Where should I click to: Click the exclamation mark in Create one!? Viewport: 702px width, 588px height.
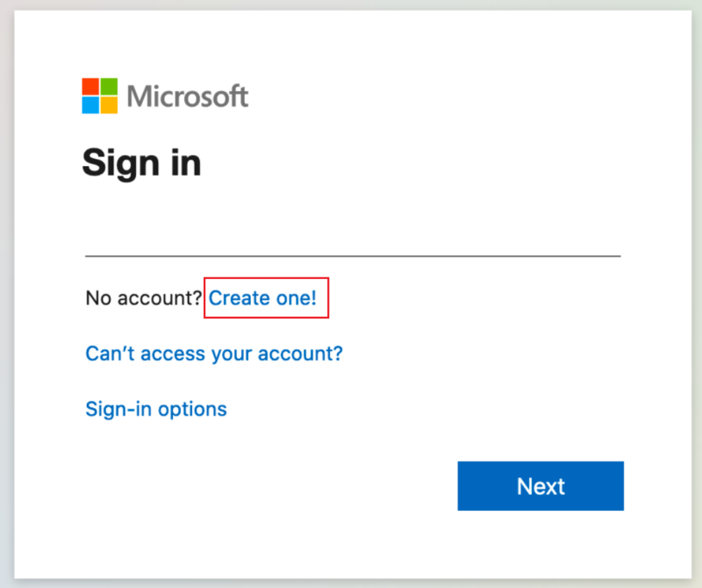(x=313, y=298)
